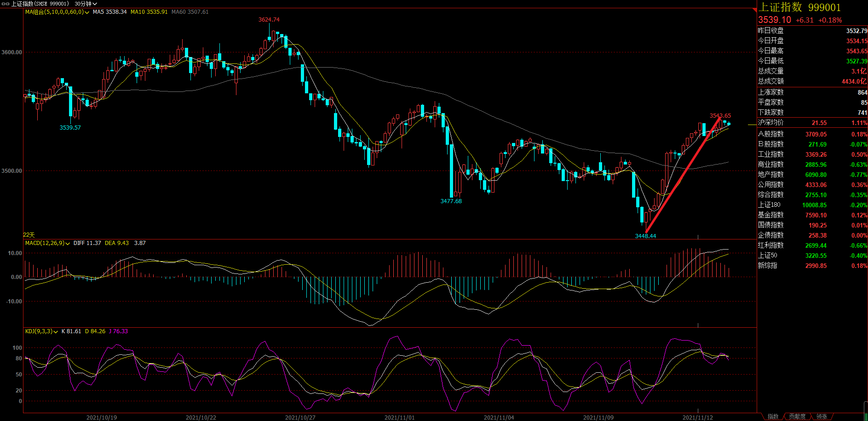Open the 30分钟 period dropdown
The height and width of the screenshot is (421, 868).
tap(86, 4)
